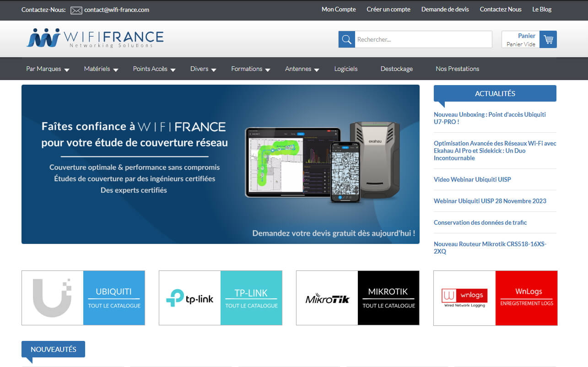Visit Le Blog
Viewport: 588px width, 367px height.
pos(542,9)
